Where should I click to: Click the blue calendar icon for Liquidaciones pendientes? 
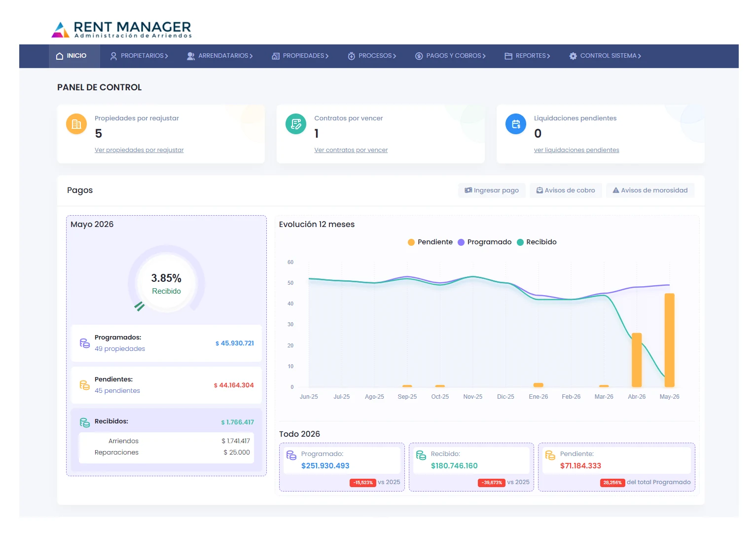pos(516,124)
